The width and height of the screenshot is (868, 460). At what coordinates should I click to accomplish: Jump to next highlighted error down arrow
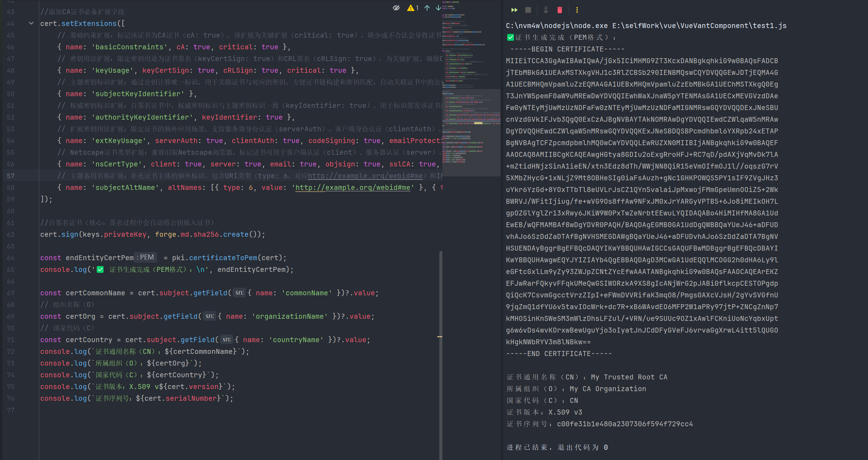pos(438,8)
